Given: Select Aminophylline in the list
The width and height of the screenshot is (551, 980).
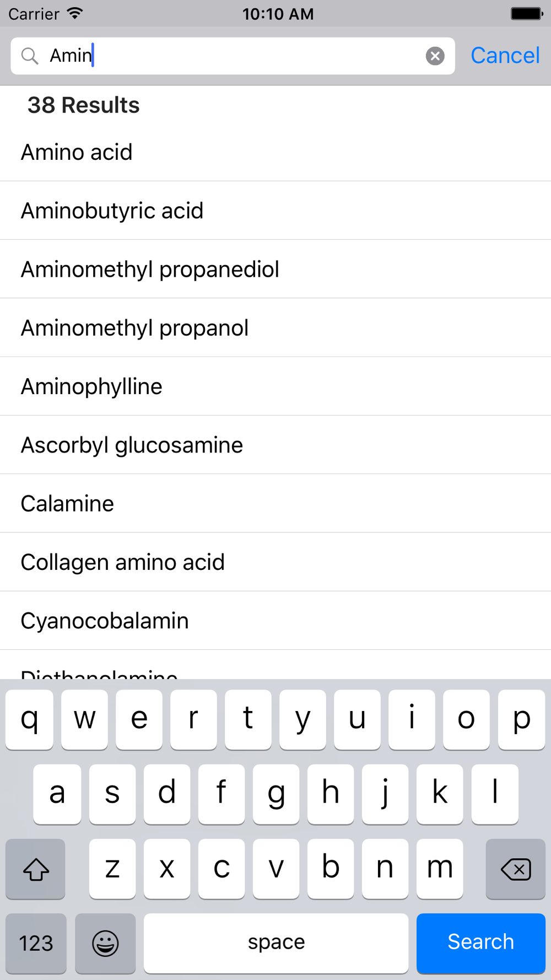Looking at the screenshot, I should pyautogui.click(x=275, y=386).
